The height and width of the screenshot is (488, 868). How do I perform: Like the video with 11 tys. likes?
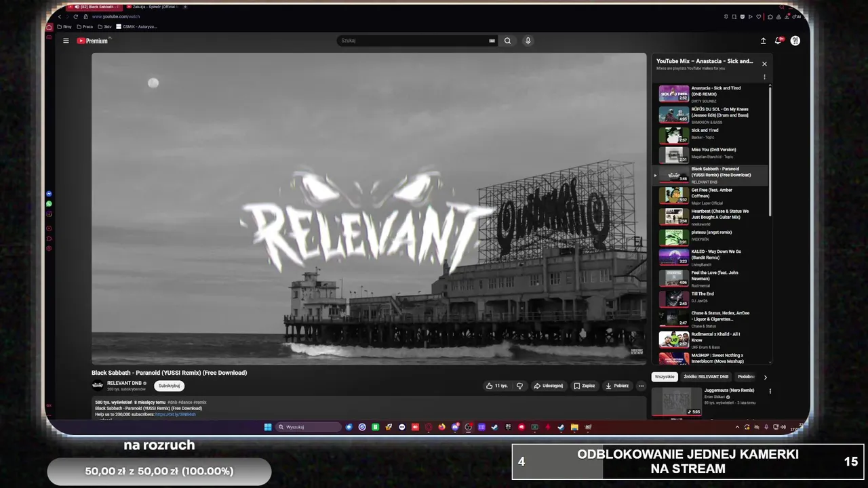click(x=496, y=386)
